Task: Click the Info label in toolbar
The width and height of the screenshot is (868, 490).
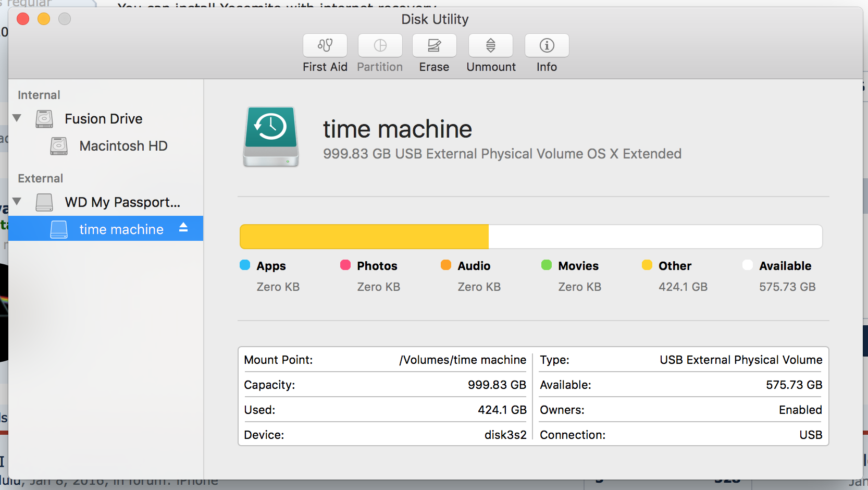Action: [547, 67]
